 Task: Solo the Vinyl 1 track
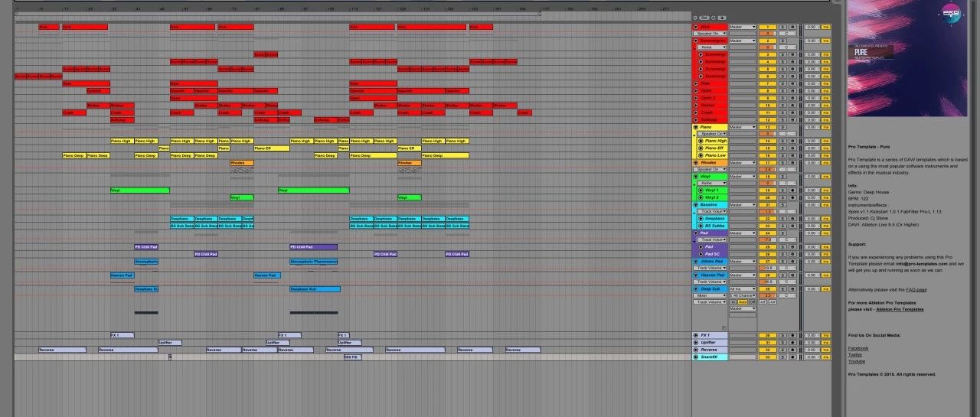pyautogui.click(x=782, y=191)
